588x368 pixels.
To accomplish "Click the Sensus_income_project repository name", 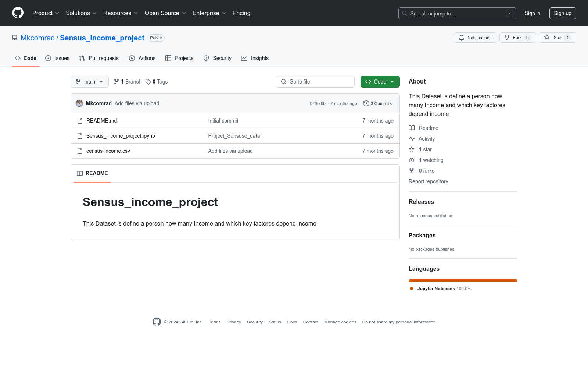I will tap(102, 38).
